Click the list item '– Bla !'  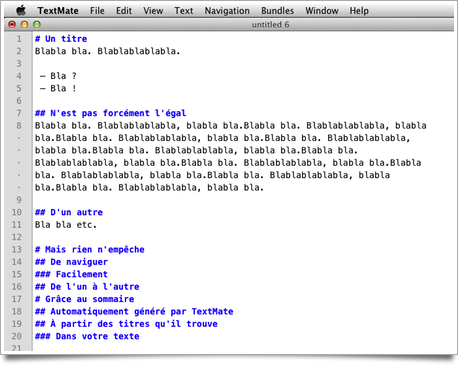(58, 88)
